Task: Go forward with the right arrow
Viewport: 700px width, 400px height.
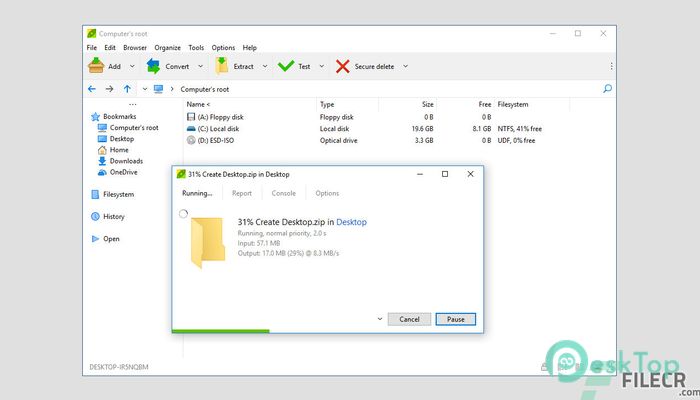Action: click(x=109, y=89)
